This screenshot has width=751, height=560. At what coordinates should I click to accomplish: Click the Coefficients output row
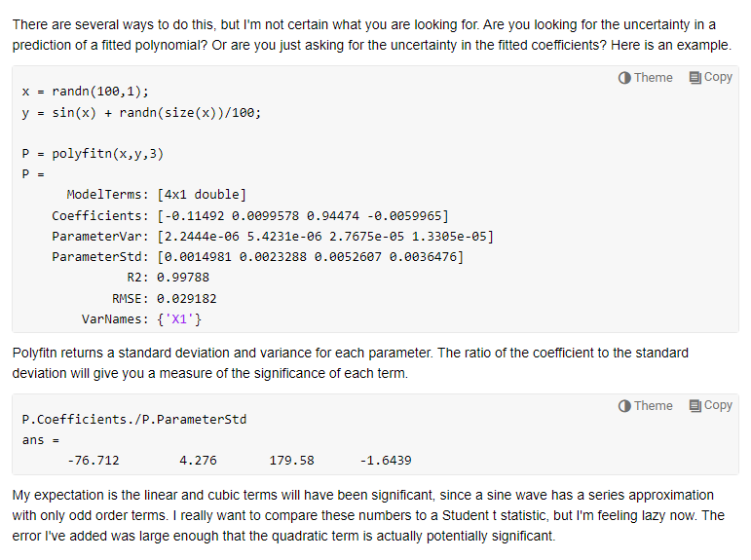click(x=249, y=215)
